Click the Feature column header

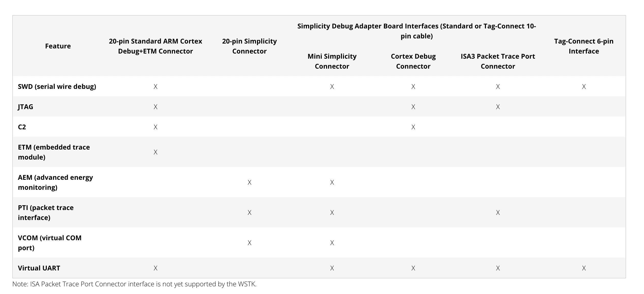click(x=58, y=46)
